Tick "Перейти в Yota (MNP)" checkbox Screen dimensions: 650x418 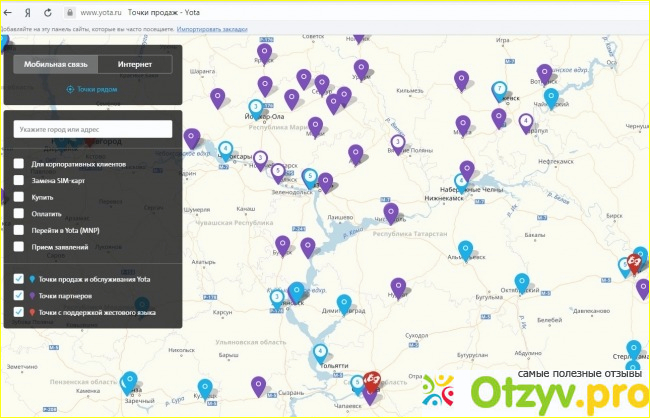pyautogui.click(x=19, y=229)
